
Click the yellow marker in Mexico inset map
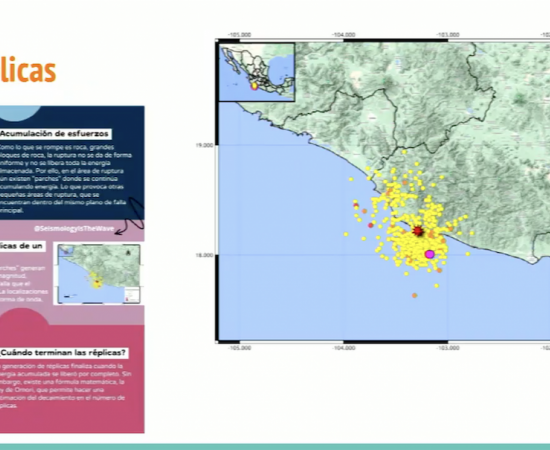tap(254, 86)
